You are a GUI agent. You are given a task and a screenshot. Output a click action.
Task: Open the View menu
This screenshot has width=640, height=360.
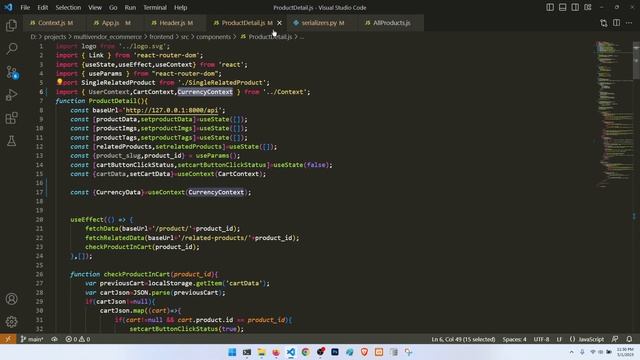95,7
